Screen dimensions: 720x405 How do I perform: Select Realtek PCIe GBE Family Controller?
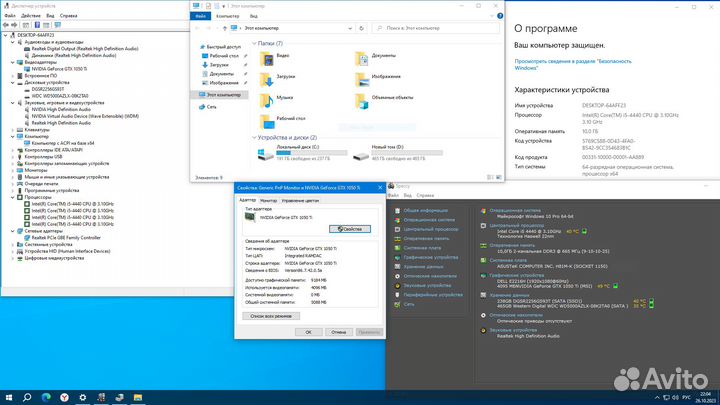66,238
